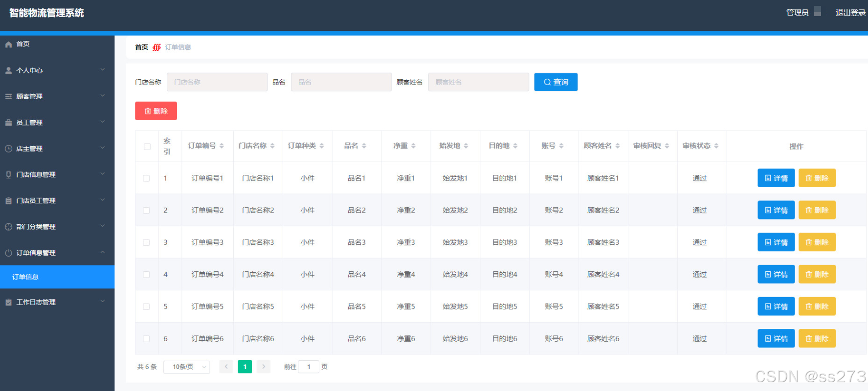Viewport: 868px width, 391px height.
Task: Click 首页 breadcrumb link
Action: pyautogui.click(x=141, y=47)
